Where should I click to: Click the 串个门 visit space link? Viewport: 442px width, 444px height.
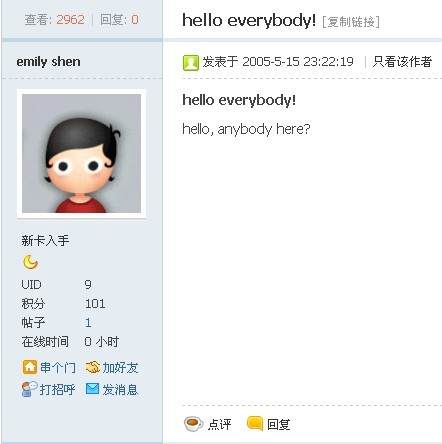tap(58, 368)
